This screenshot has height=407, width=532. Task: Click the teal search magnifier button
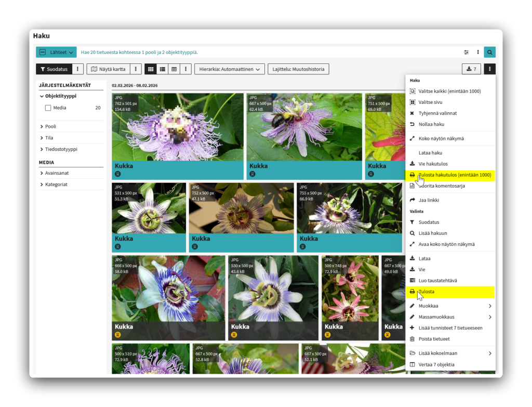(x=489, y=52)
